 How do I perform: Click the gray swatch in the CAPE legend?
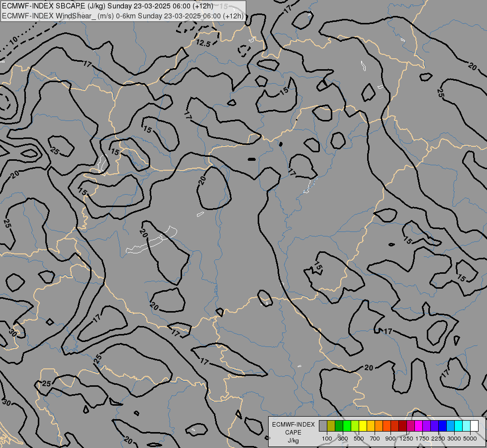pyautogui.click(x=323, y=426)
